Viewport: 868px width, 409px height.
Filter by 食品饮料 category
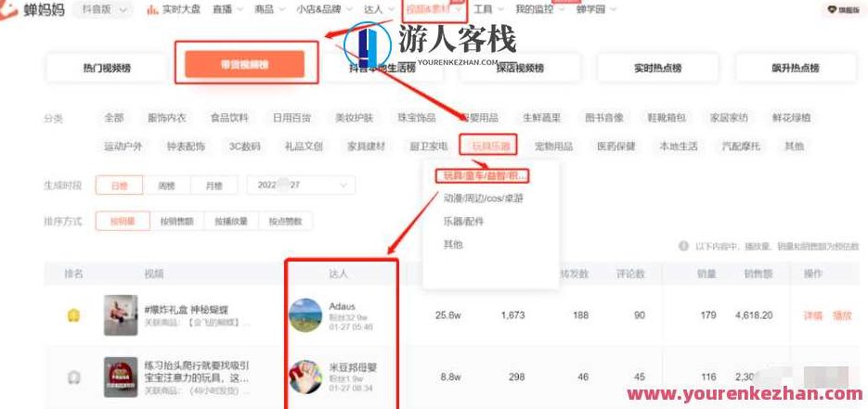pos(229,118)
